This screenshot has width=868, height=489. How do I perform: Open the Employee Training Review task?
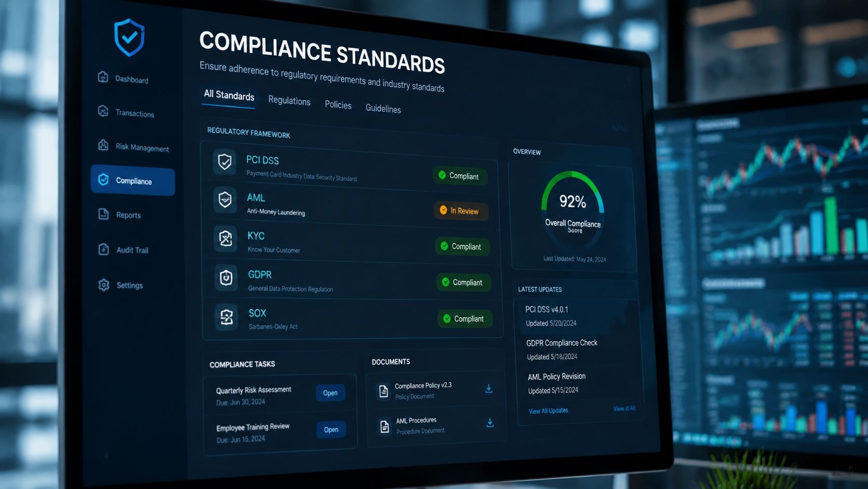pyautogui.click(x=331, y=430)
